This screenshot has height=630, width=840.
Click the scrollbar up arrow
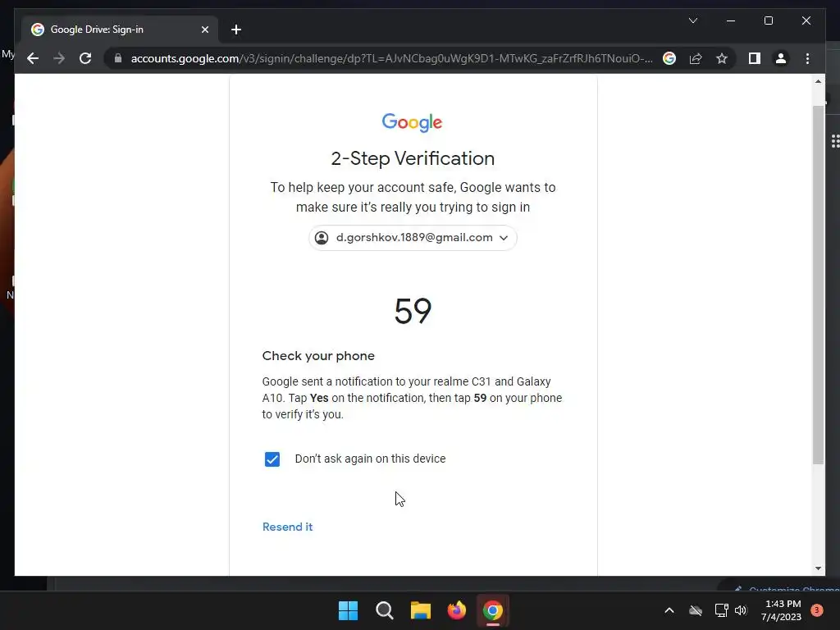tap(818, 82)
